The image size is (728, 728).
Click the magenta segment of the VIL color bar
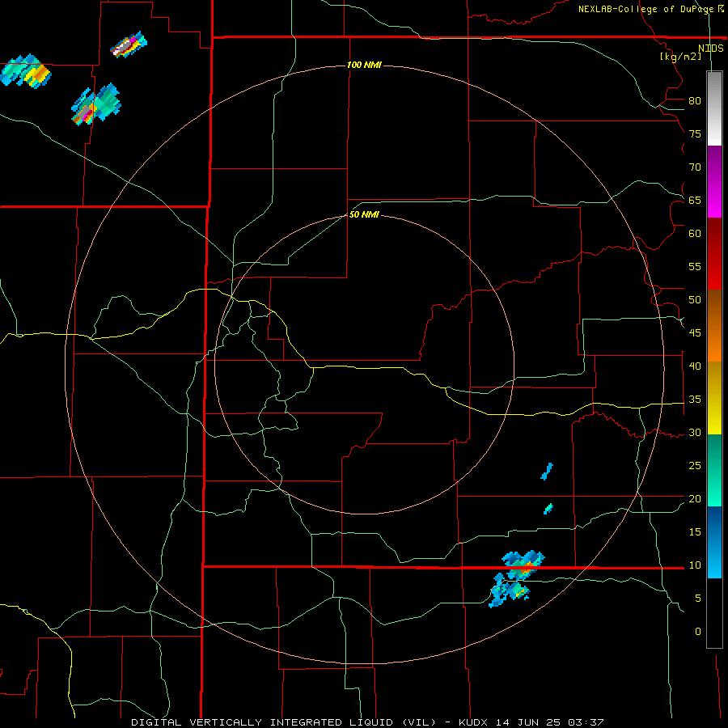714,182
